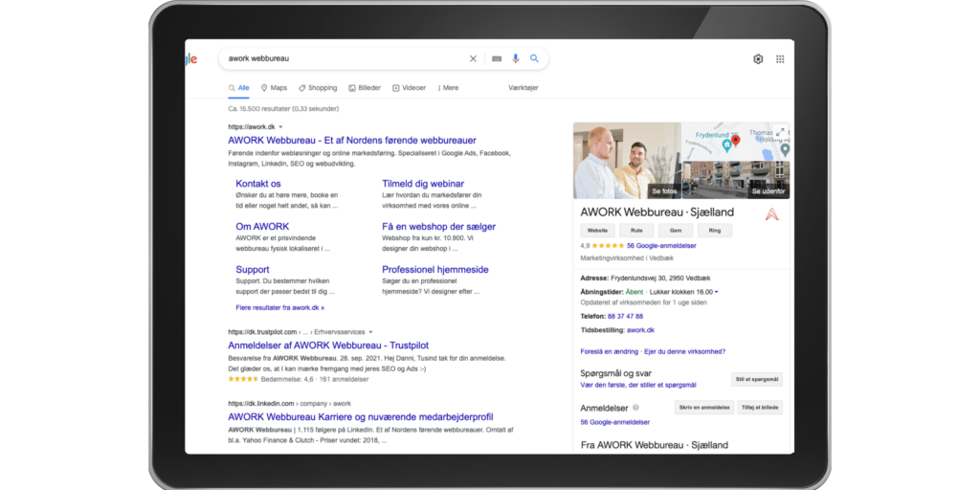
Task: Open the Professionel hjemmeside sitelink
Action: click(x=435, y=270)
